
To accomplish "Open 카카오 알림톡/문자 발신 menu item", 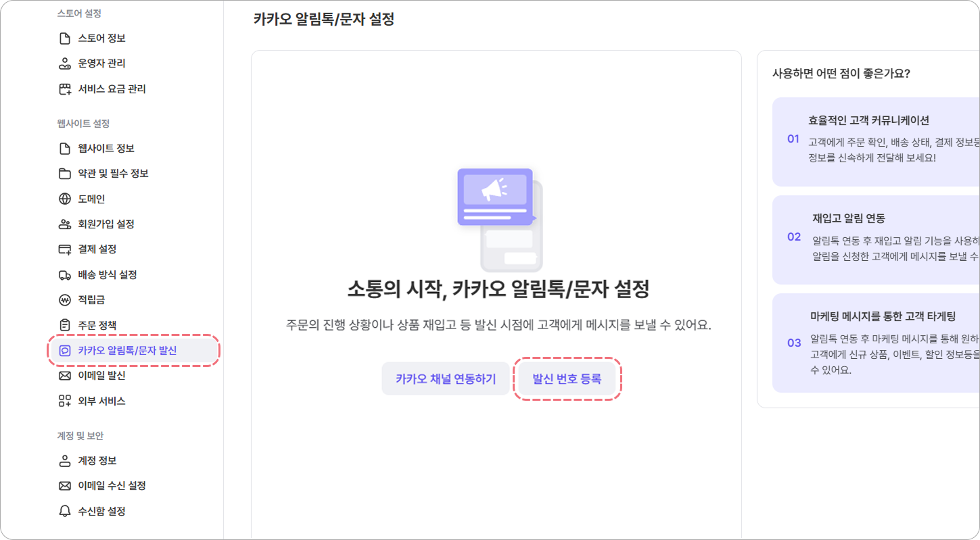I will (x=134, y=351).
